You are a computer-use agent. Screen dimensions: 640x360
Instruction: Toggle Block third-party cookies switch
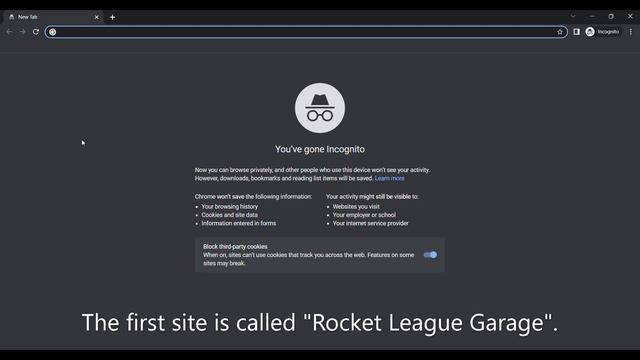click(x=430, y=255)
